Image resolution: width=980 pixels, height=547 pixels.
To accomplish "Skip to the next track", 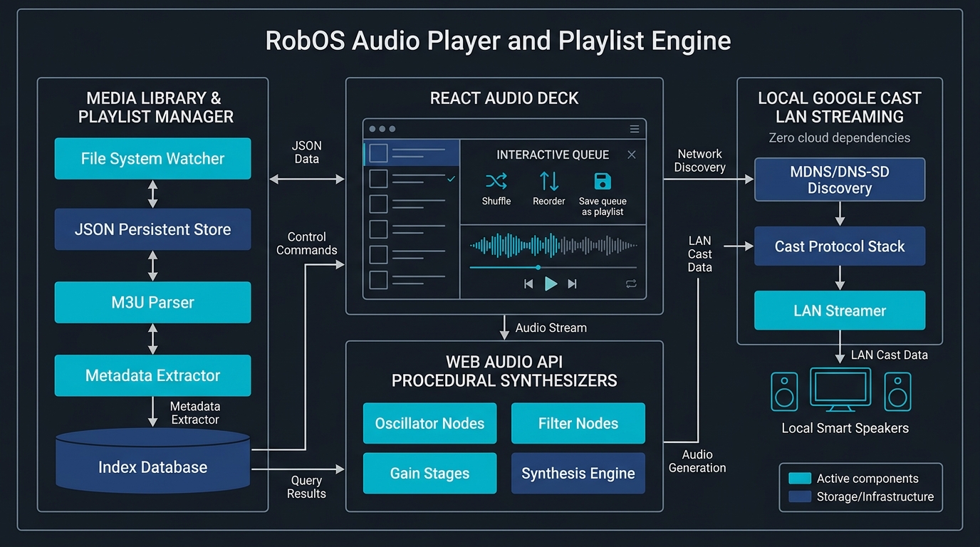I will (572, 283).
